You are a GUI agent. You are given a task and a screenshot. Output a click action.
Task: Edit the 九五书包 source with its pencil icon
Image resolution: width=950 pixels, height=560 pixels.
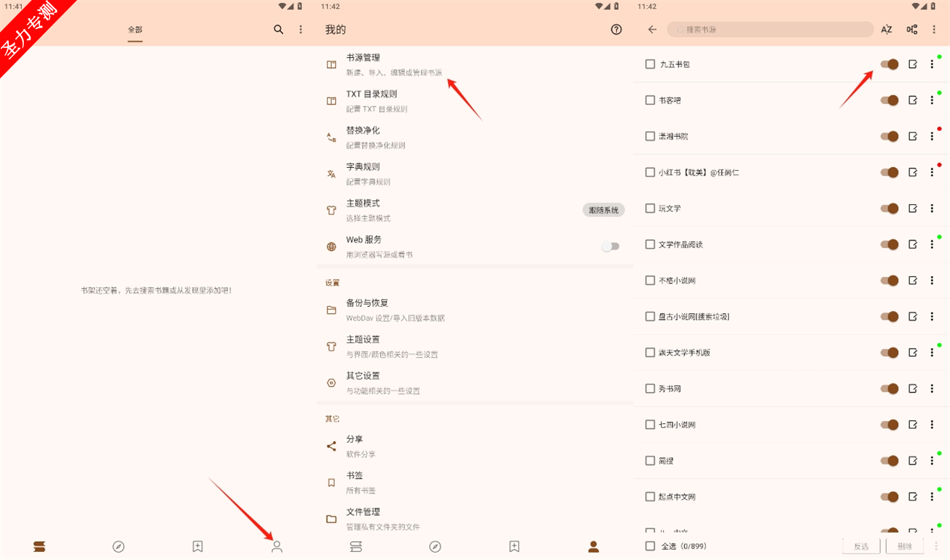[x=912, y=64]
